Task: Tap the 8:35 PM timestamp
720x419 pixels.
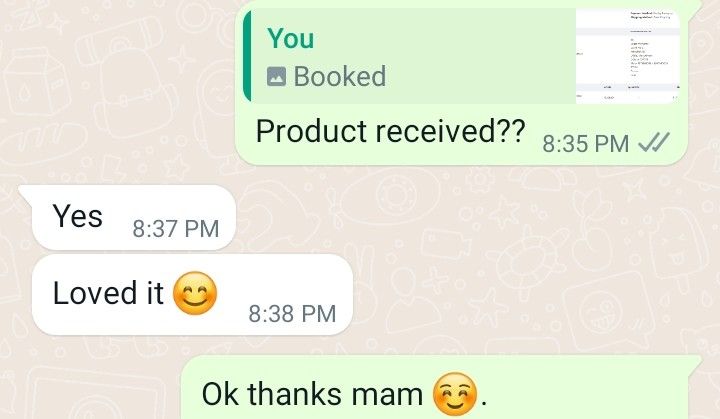Action: [585, 144]
